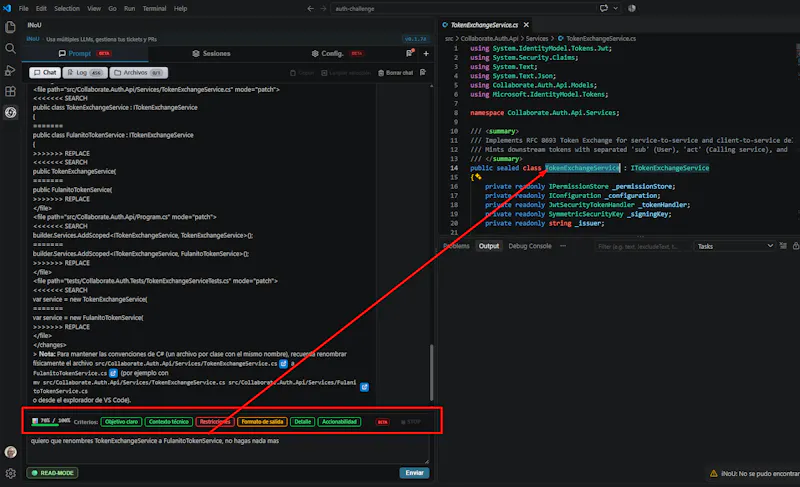Expand TokenExchangeService.cs breadcrumb segment
Viewport: 800px width, 487px height.
(x=601, y=38)
